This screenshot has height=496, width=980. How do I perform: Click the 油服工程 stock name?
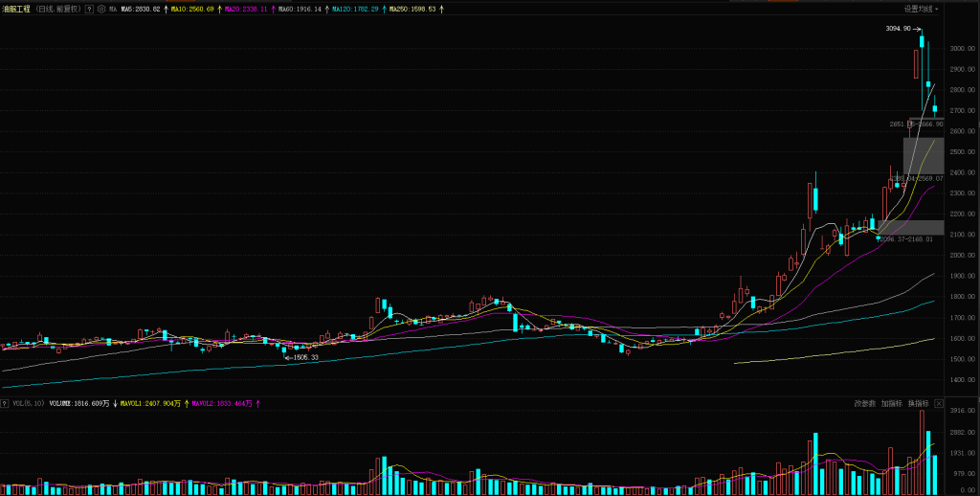[16, 9]
